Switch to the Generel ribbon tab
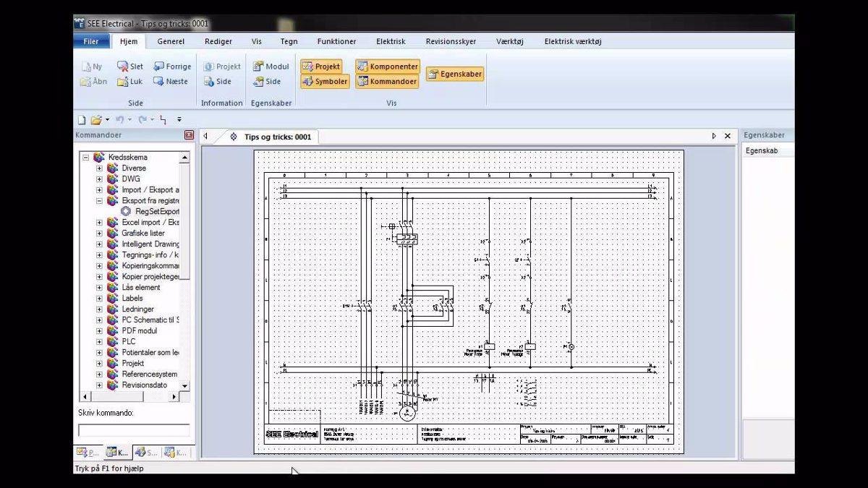Screen dimensions: 868x488 pyautogui.click(x=171, y=42)
